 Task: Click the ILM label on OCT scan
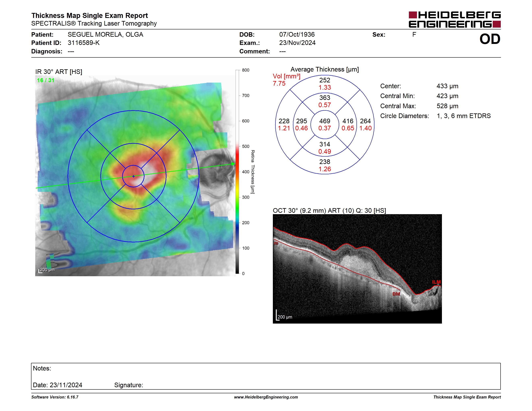(x=436, y=282)
